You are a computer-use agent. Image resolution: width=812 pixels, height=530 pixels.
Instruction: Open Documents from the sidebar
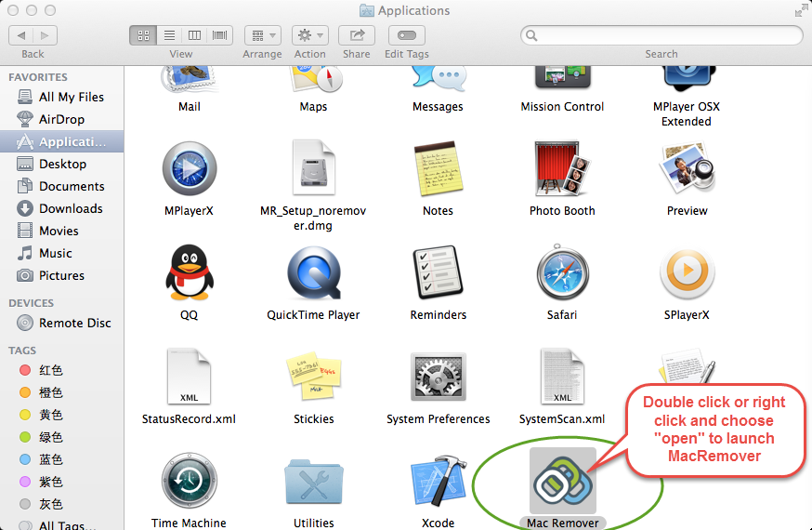click(61, 186)
